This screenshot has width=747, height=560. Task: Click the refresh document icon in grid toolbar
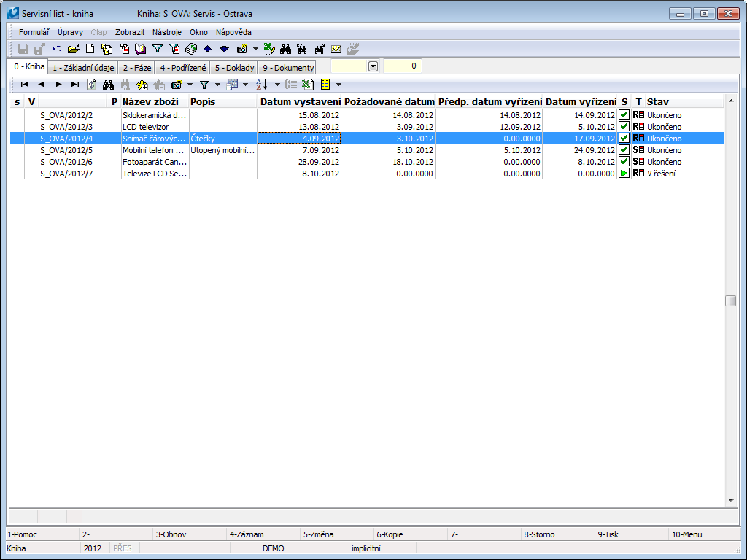click(x=91, y=85)
